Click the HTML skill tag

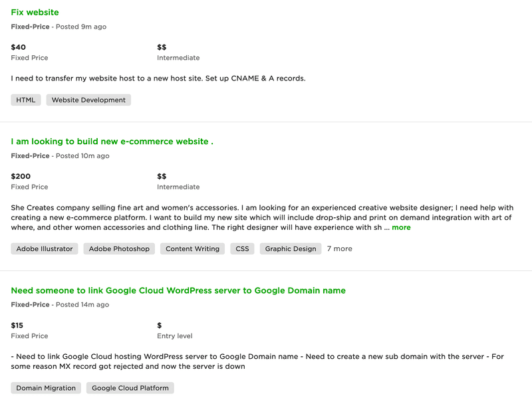26,100
